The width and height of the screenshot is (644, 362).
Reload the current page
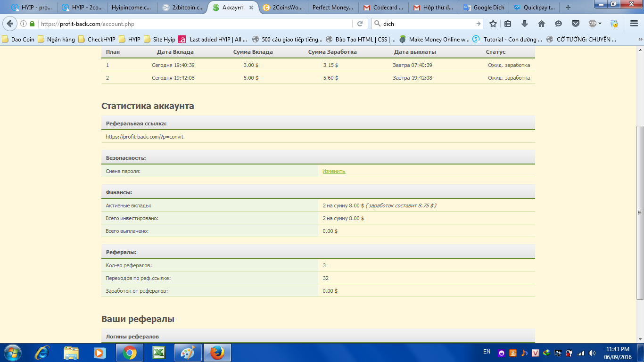pos(360,24)
